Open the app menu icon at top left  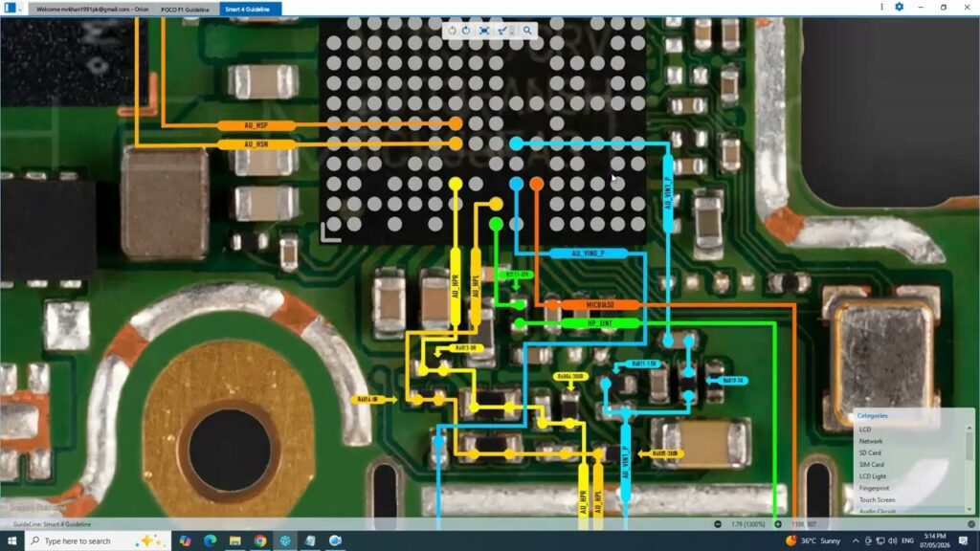[10, 8]
